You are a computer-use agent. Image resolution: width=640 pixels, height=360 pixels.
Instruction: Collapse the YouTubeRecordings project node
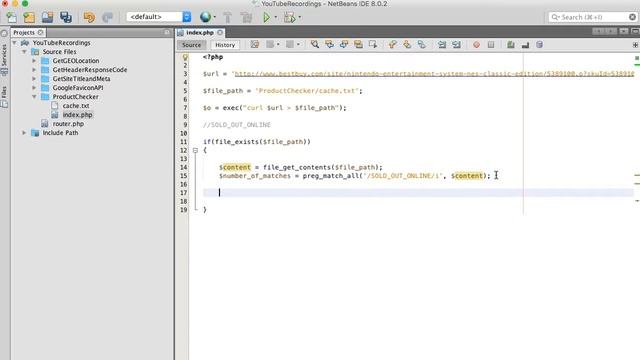point(15,42)
